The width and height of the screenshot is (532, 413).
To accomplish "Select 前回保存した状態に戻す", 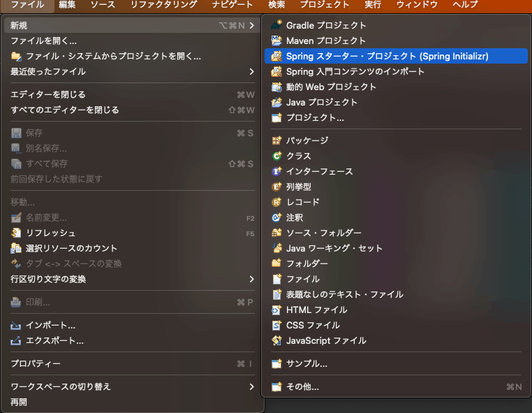I will click(133, 179).
